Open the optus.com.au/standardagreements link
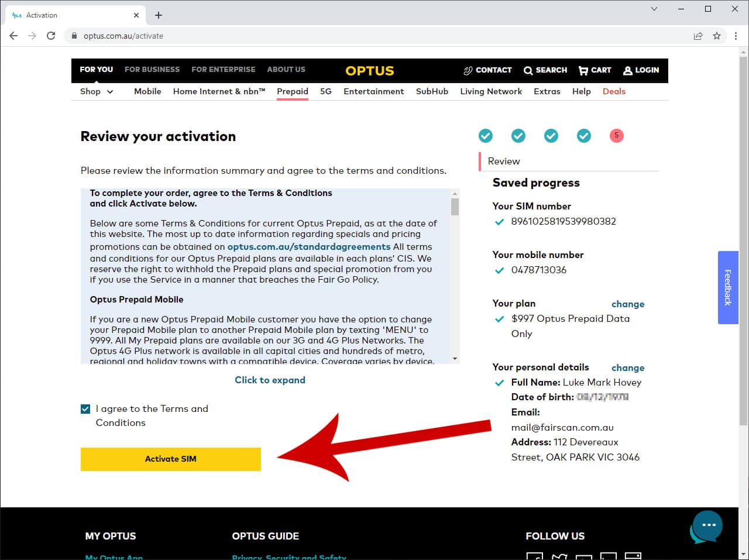The width and height of the screenshot is (749, 560). pyautogui.click(x=309, y=247)
